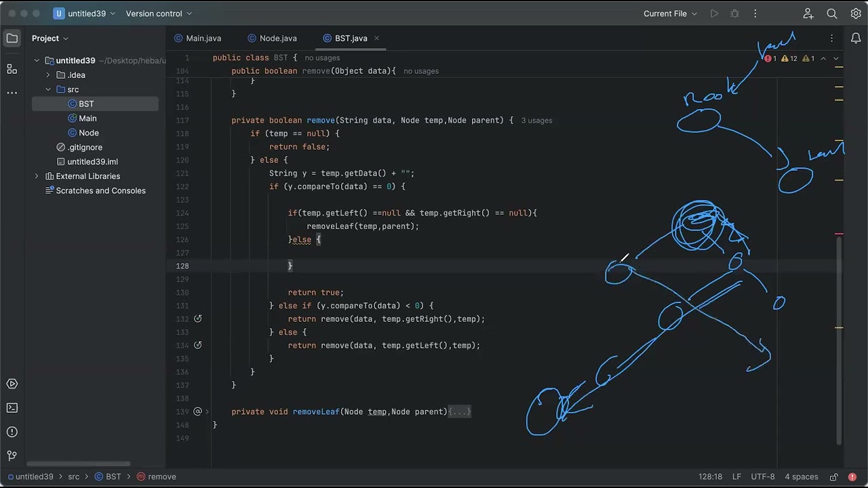This screenshot has height=488, width=868.
Task: Click the red error stripe mark in the scrollbar
Action: coord(839,234)
